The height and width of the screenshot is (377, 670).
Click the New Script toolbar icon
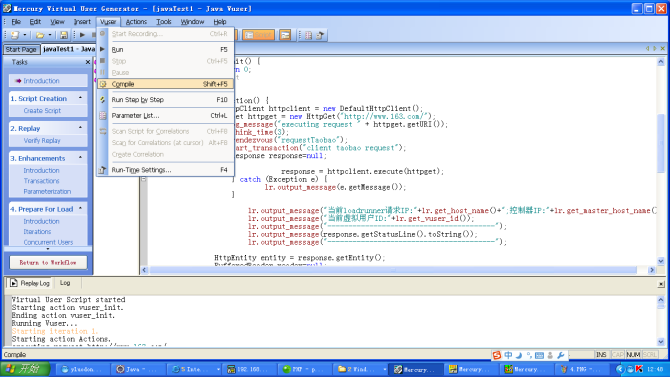point(15,35)
